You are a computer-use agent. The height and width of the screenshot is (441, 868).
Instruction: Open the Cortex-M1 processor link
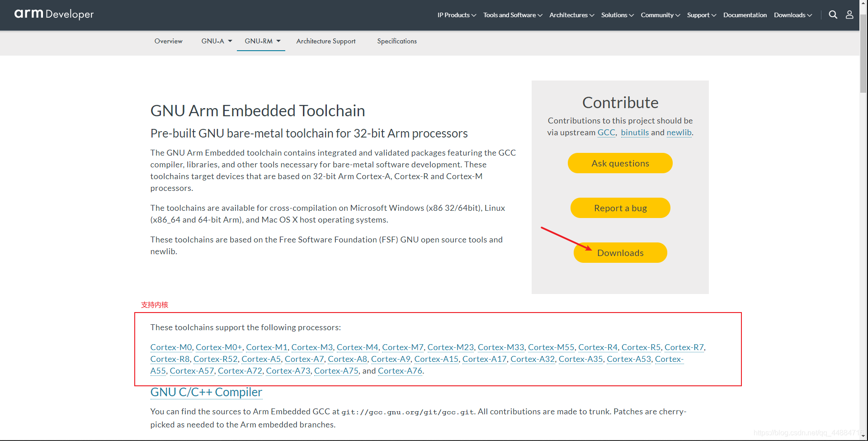pos(267,347)
